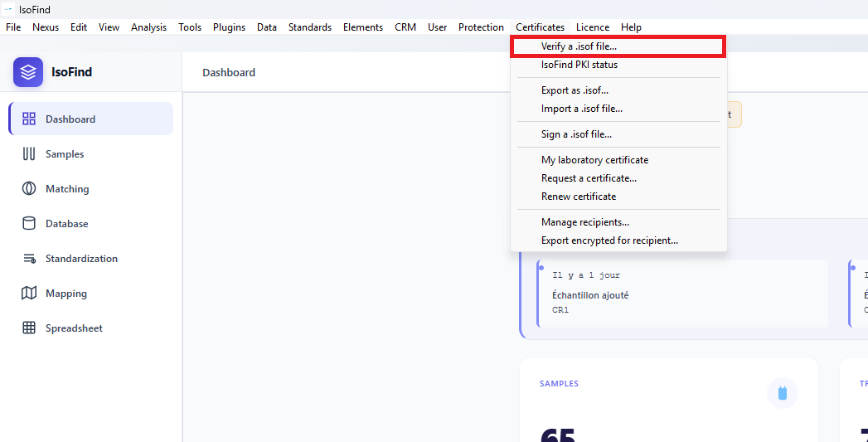
Task: Open the Plugins menu
Action: point(229,27)
